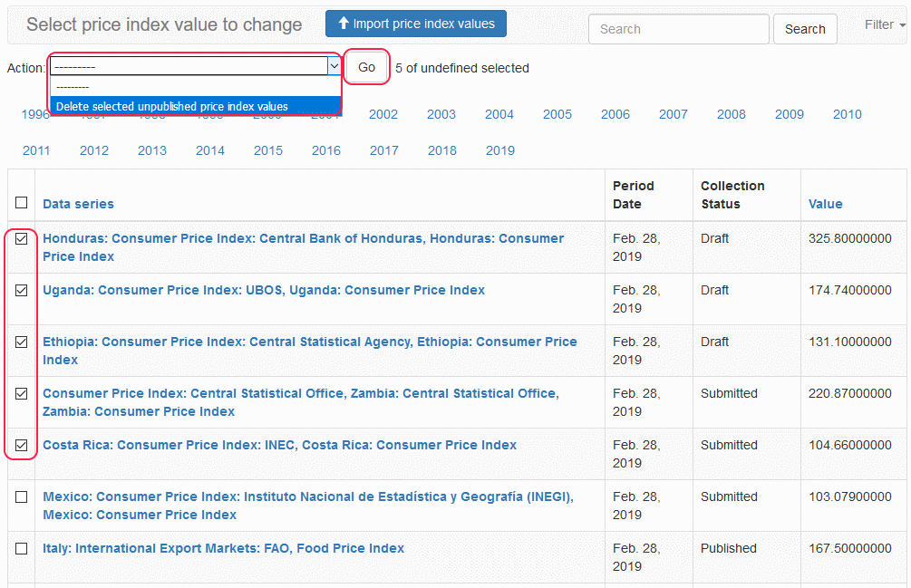Expand the Action dropdown arrow
The image size is (911, 588).
(x=334, y=66)
